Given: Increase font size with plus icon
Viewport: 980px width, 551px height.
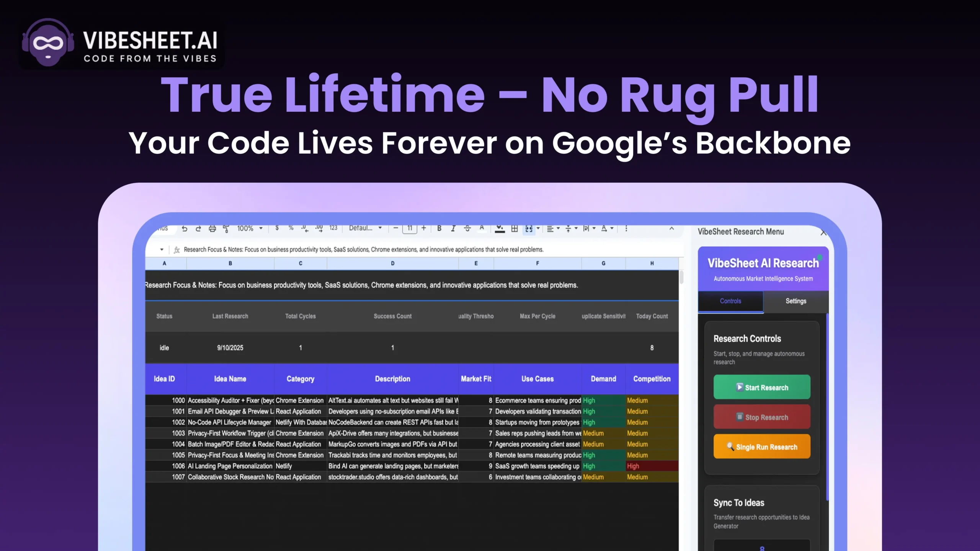Looking at the screenshot, I should (424, 228).
